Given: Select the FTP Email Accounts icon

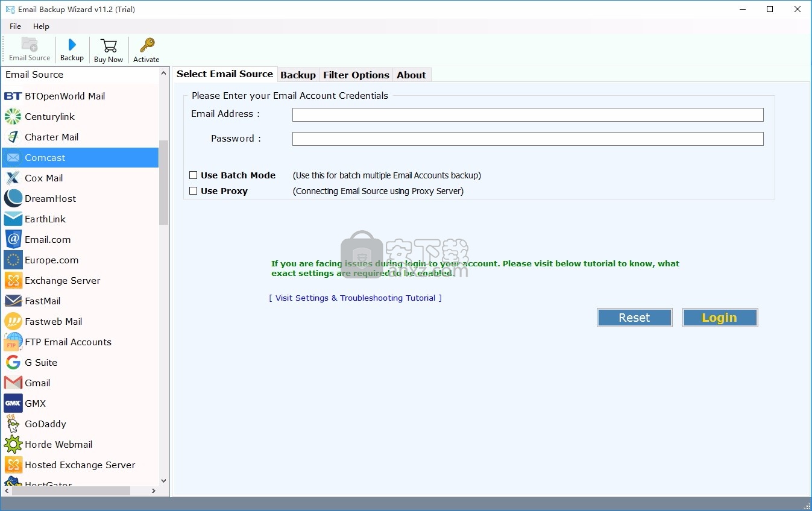Looking at the screenshot, I should 13,342.
